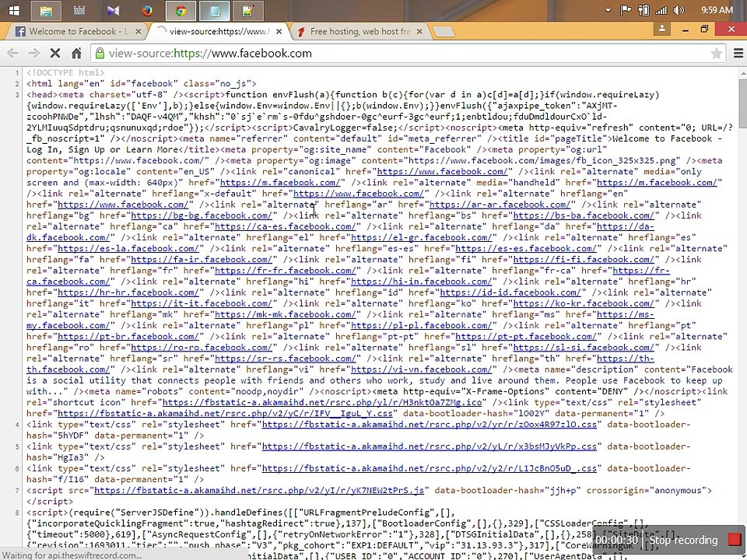The image size is (747, 560).
Task: Open the id-id.facebook.com link
Action: [510, 292]
